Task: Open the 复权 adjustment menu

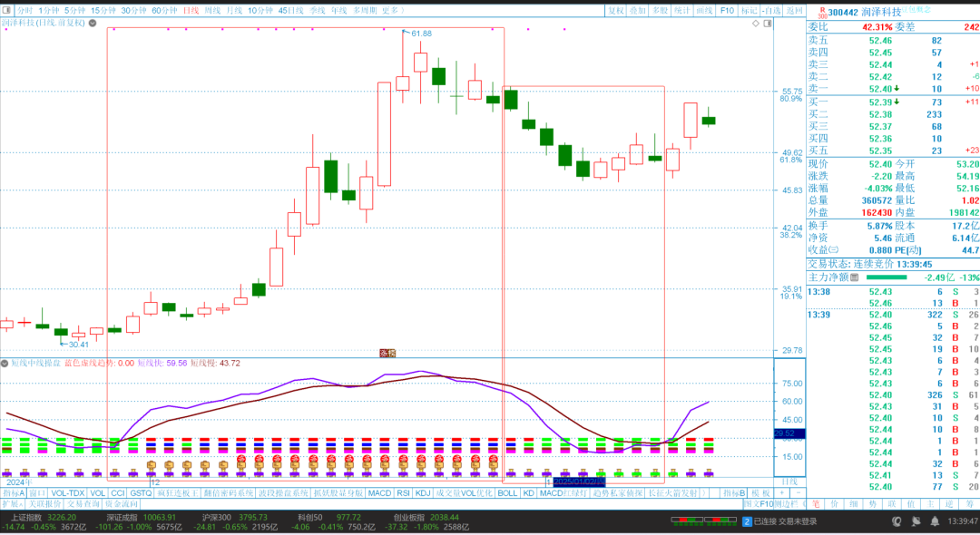Action: [616, 11]
